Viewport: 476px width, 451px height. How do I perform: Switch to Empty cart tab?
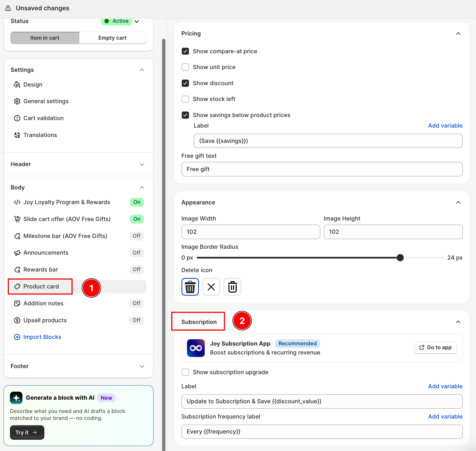112,38
